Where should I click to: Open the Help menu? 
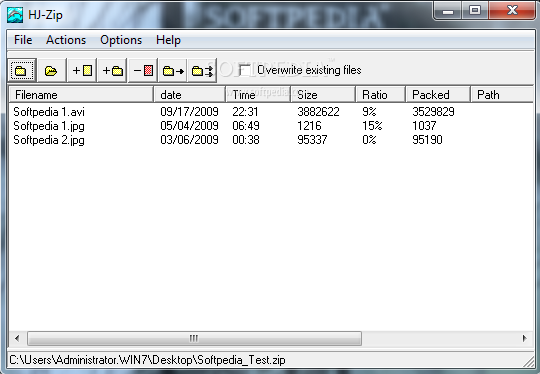pos(168,40)
